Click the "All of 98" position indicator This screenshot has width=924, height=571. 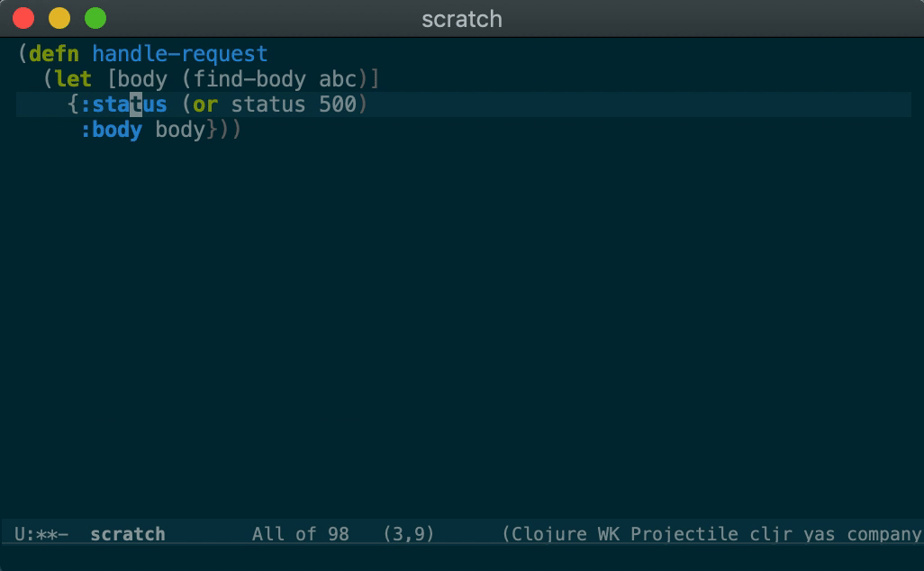pos(300,534)
